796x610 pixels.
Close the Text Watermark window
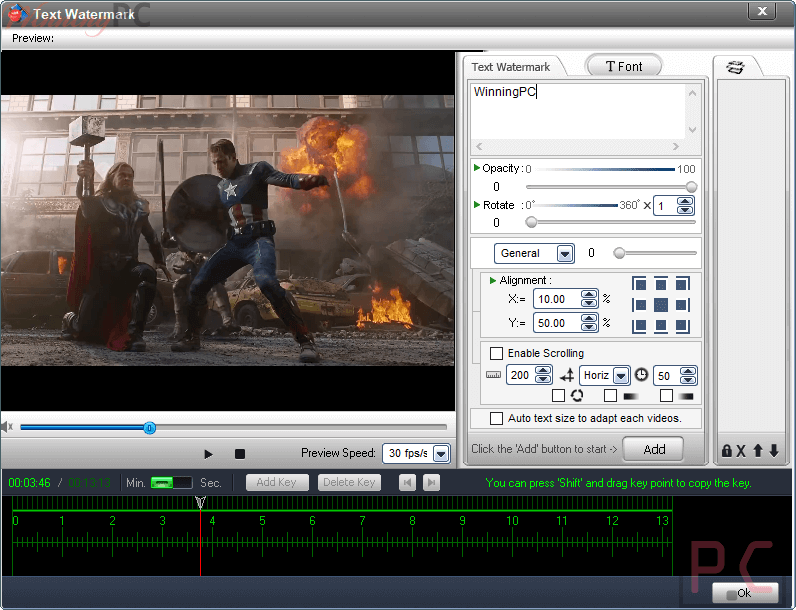tap(761, 11)
